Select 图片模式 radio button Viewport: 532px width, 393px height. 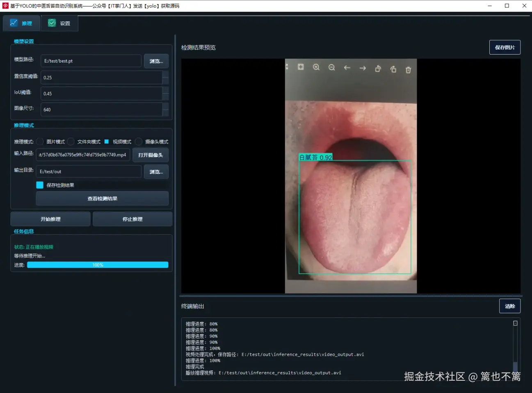point(40,142)
